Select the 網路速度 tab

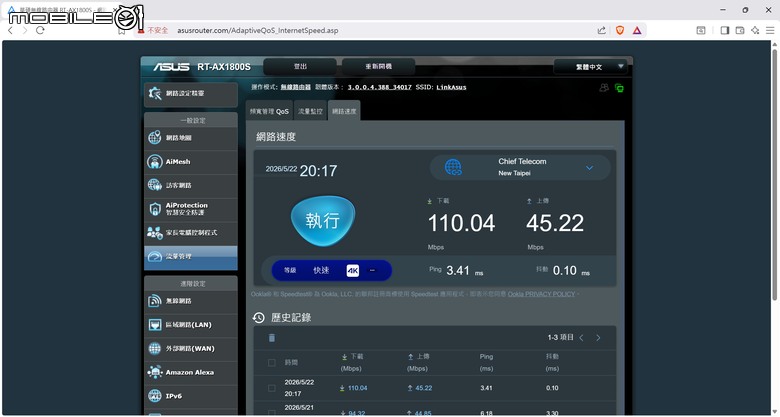(x=344, y=111)
